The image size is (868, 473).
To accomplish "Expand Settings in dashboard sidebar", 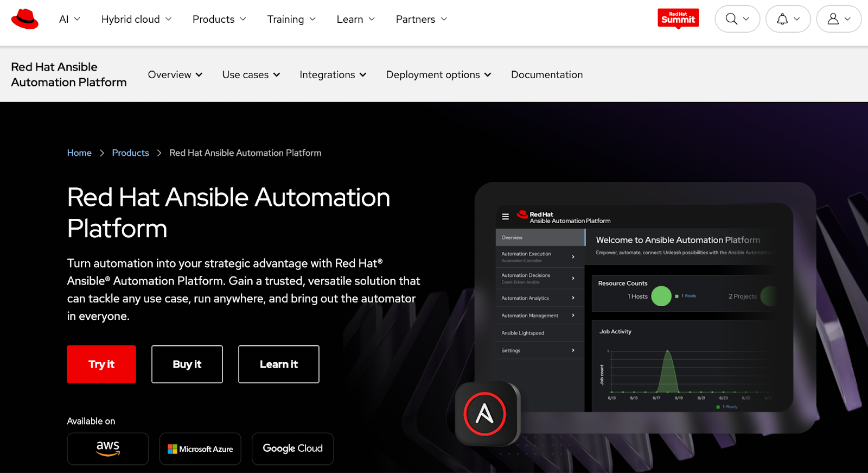I will (x=540, y=350).
